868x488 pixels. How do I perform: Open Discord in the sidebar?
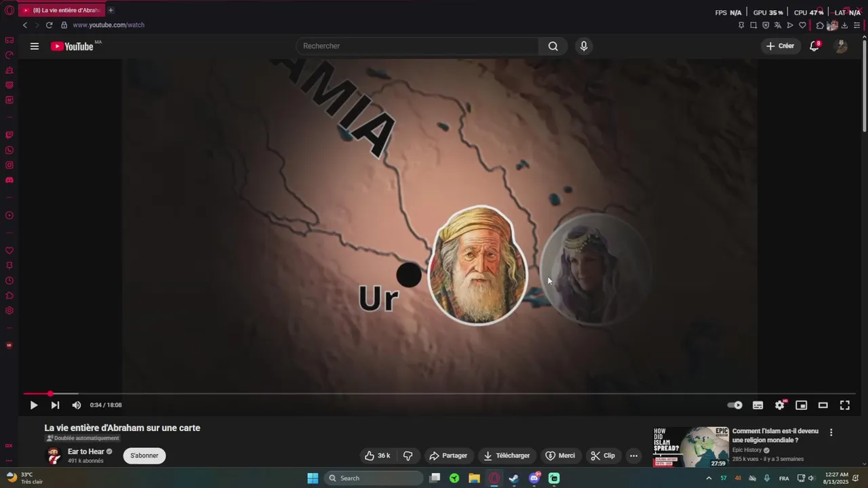point(9,180)
